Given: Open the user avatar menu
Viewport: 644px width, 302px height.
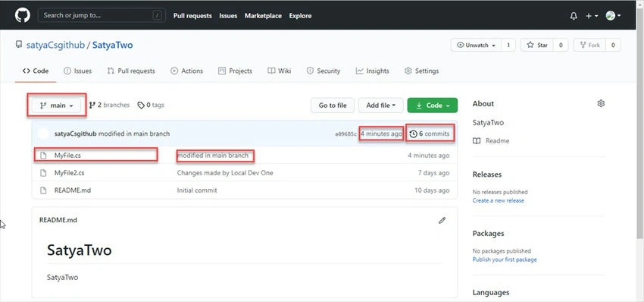Looking at the screenshot, I should coord(613,16).
